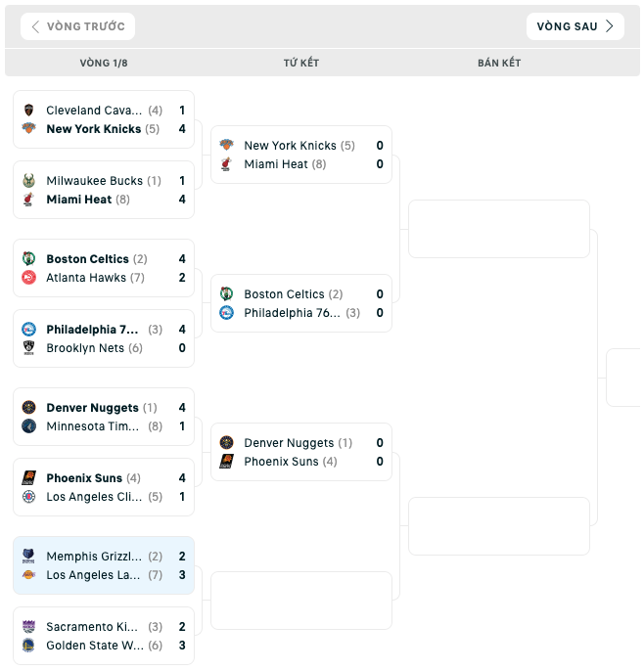Go to next round with Vòng Sau
Image resolution: width=644 pixels, height=670 pixels.
tap(575, 26)
